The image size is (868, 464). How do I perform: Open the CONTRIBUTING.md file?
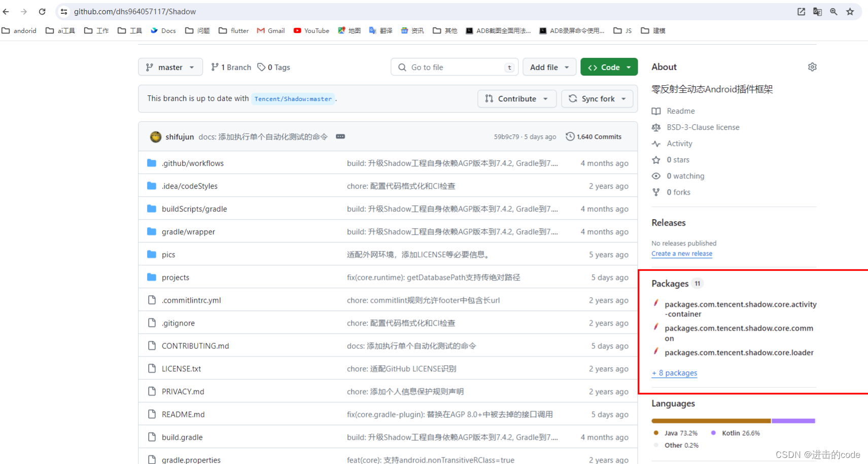pos(195,346)
